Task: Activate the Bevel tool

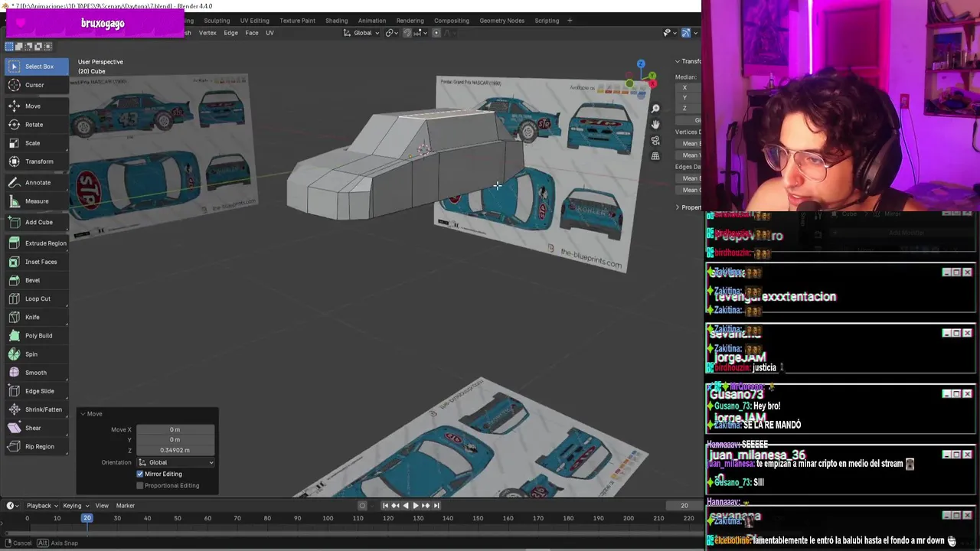Action: [x=37, y=280]
